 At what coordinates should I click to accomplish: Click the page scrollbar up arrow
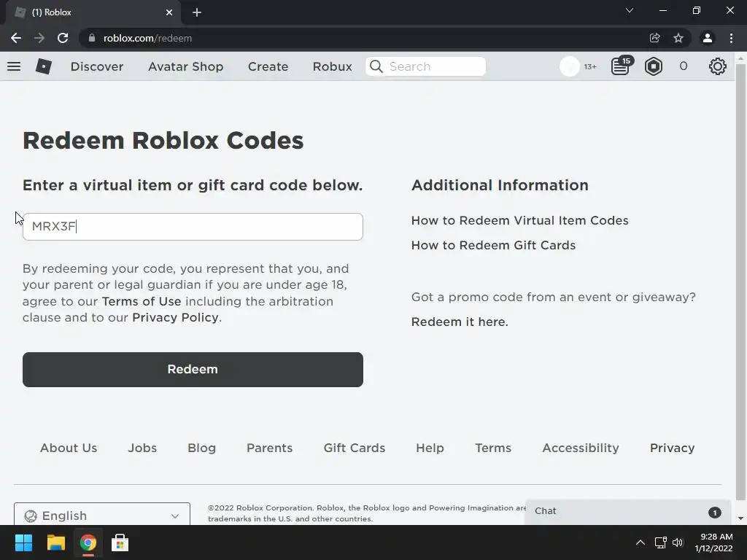(x=740, y=58)
